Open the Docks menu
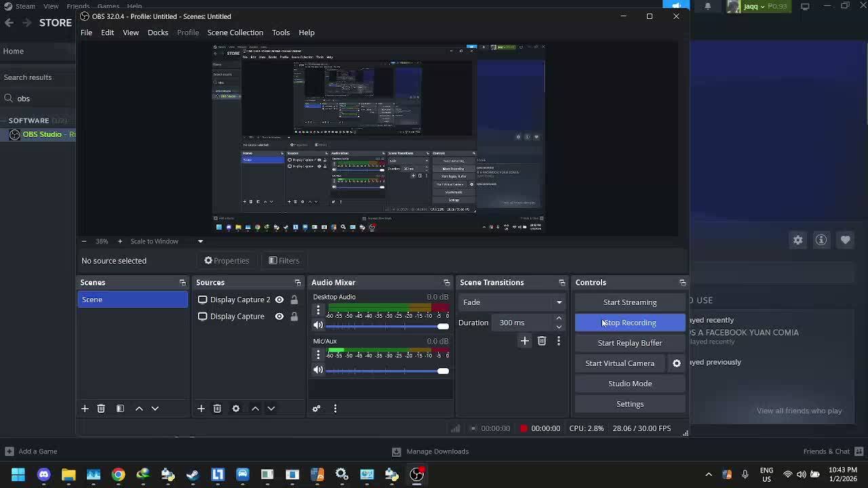 point(158,33)
